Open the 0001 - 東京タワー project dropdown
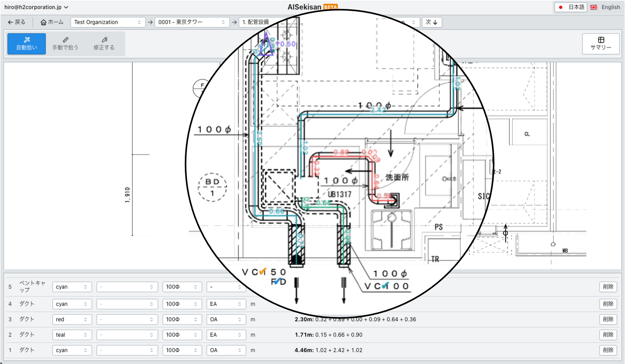This screenshot has width=625, height=364. [192, 22]
